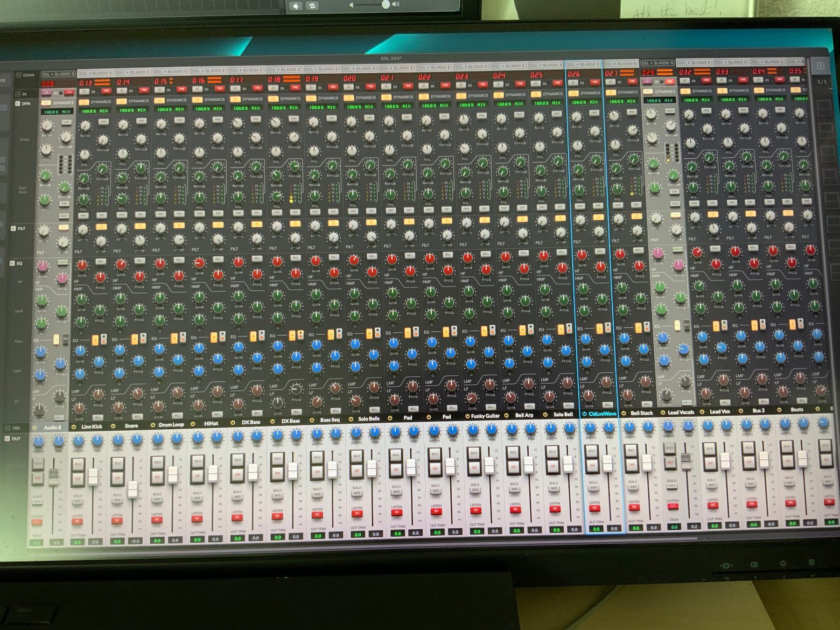This screenshot has width=840, height=630.
Task: Toggle filter power button on channel 033
Action: coord(750,214)
